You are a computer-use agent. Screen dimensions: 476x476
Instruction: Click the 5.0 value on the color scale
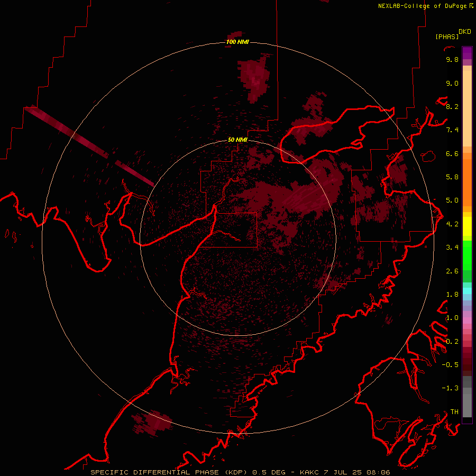pos(452,200)
